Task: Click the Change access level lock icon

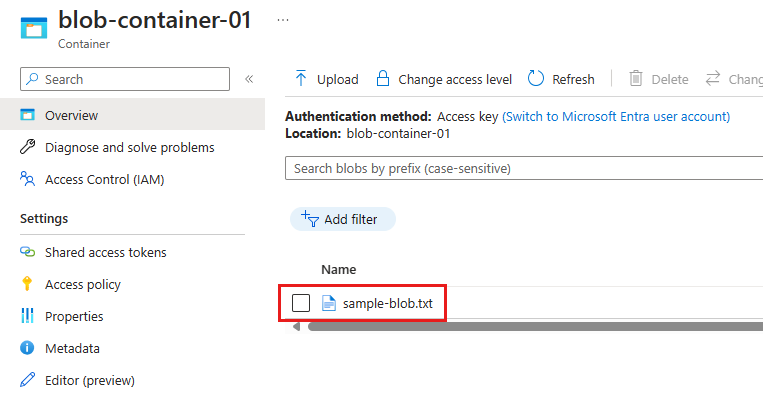Action: point(383,79)
